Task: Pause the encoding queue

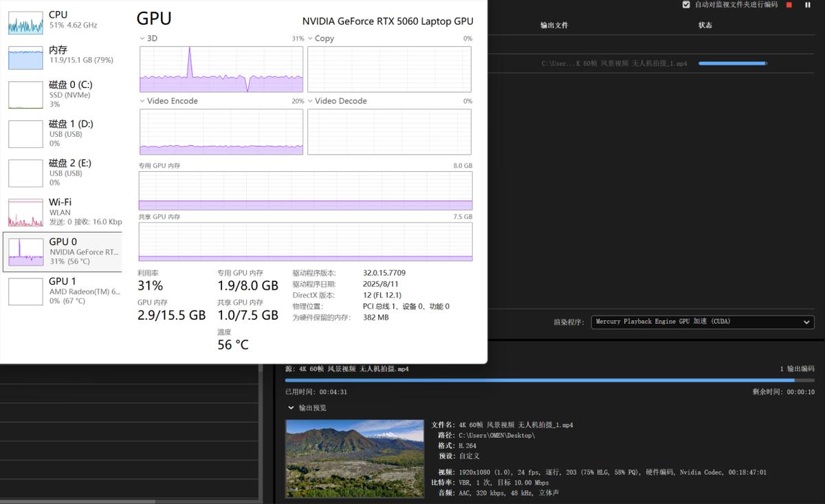Action: click(x=808, y=5)
